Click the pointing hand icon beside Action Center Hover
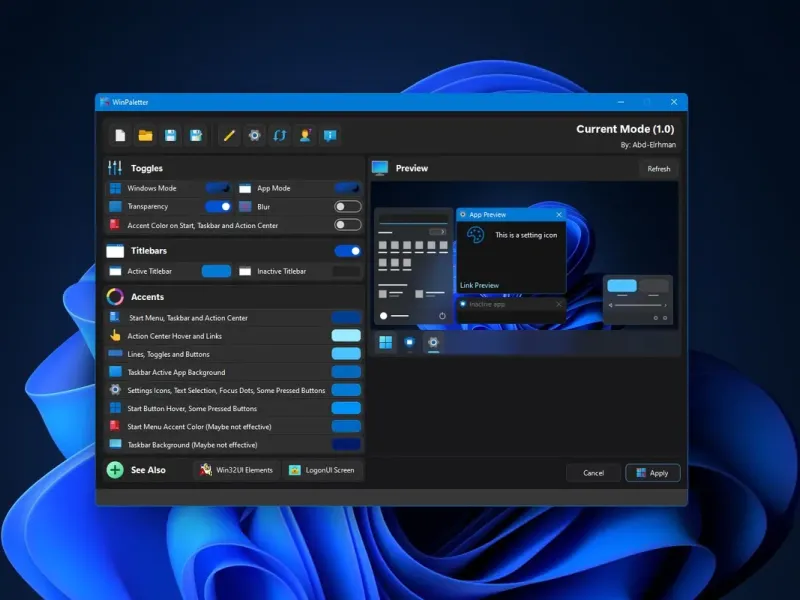 point(115,336)
